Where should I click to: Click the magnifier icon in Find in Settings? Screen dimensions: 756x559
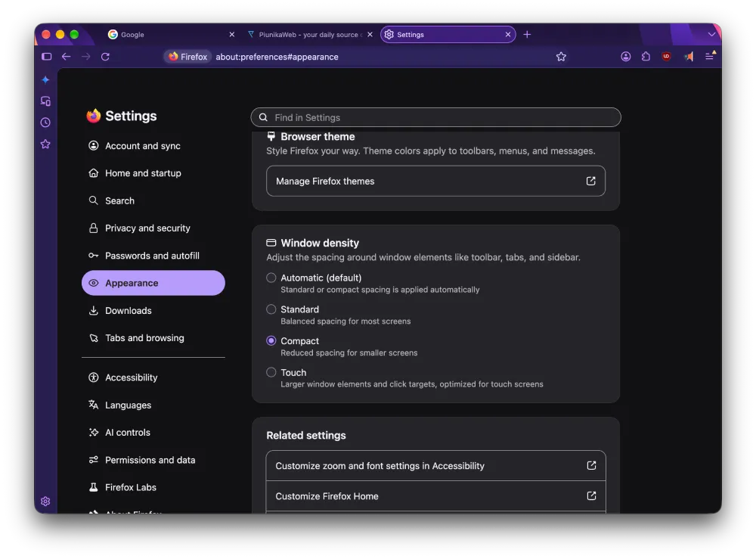point(263,117)
